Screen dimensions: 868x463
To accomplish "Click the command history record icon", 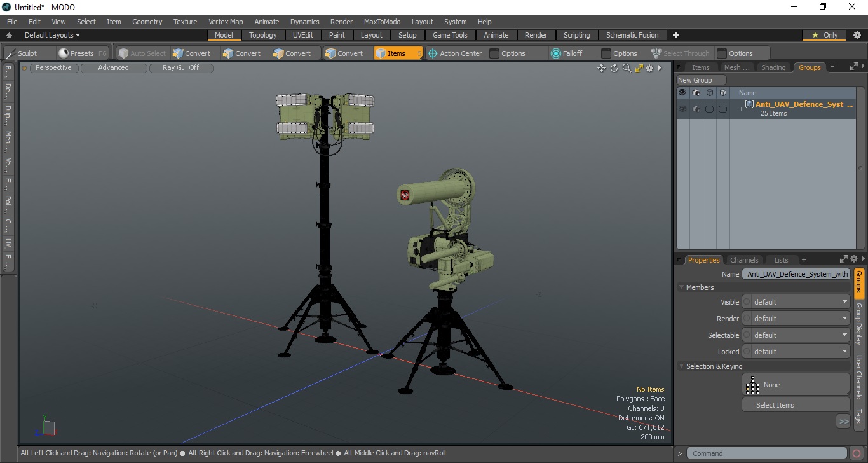I will click(x=857, y=453).
